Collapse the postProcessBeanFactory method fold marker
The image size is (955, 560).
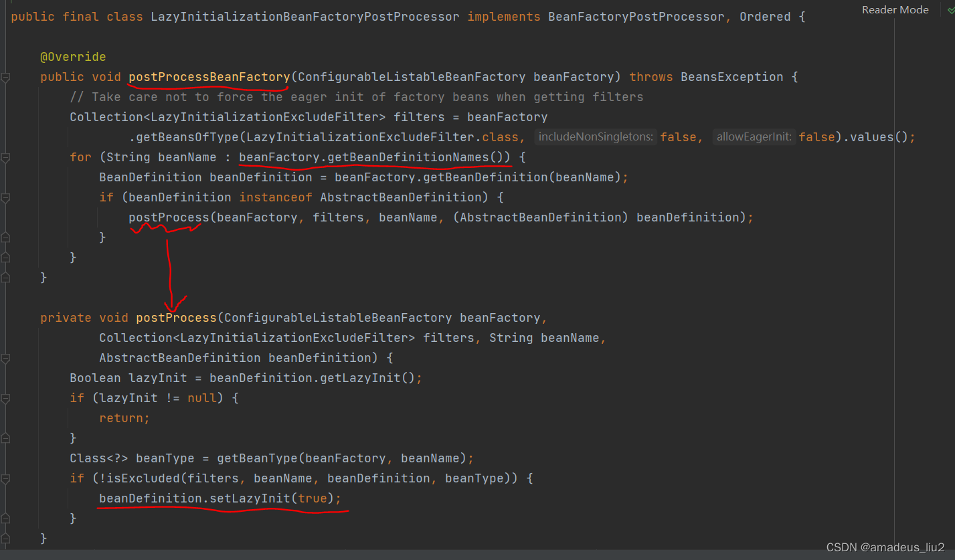tap(5, 78)
